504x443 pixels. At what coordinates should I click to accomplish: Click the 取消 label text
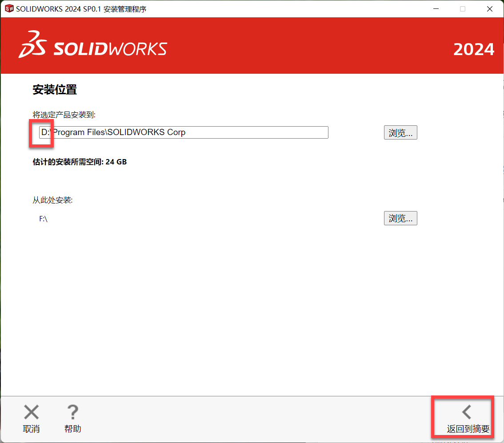pos(31,429)
